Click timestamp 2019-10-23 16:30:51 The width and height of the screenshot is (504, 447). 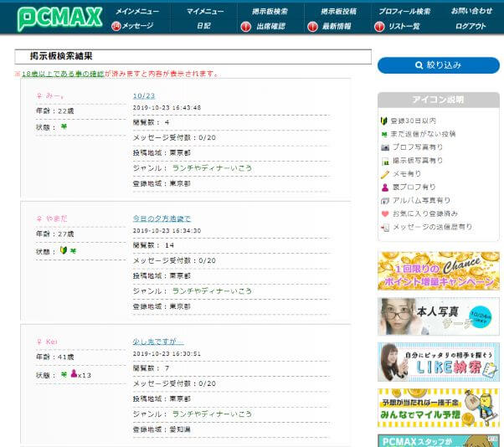pyautogui.click(x=167, y=353)
